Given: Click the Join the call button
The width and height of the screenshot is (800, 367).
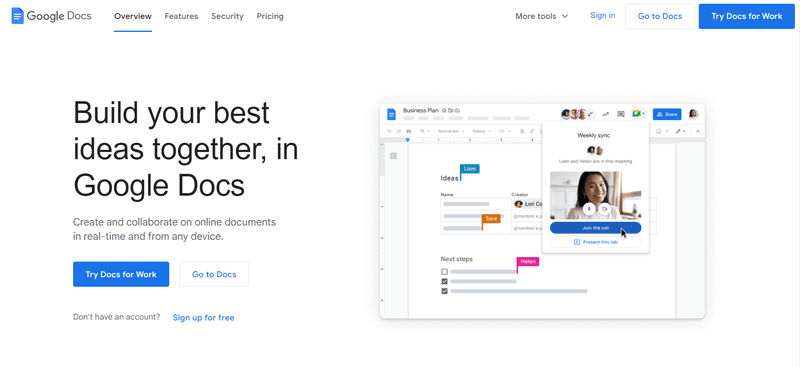Looking at the screenshot, I should pyautogui.click(x=595, y=228).
